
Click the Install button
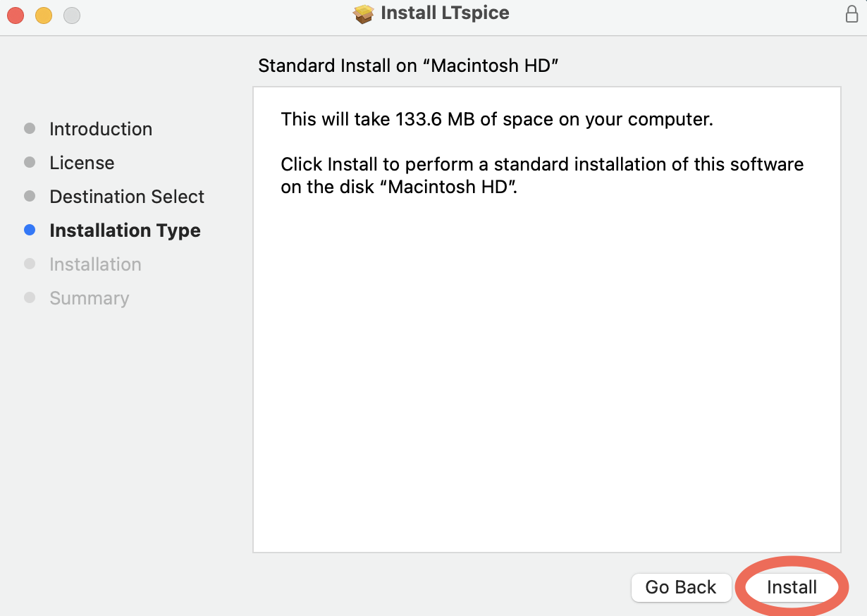coord(792,587)
